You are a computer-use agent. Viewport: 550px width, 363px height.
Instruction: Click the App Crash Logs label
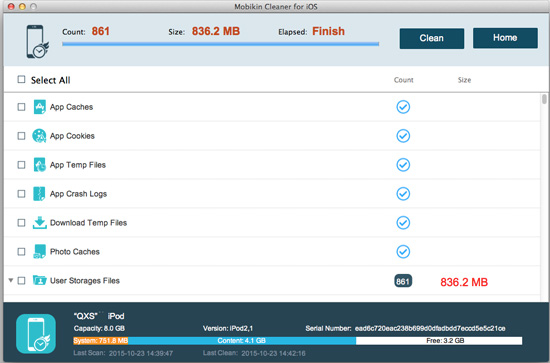(x=78, y=194)
